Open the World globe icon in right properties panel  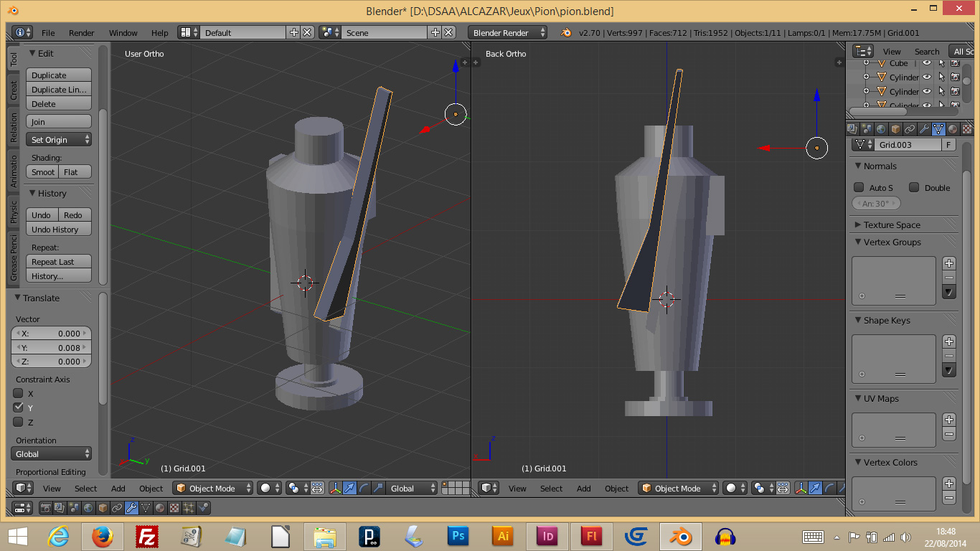coord(881,129)
